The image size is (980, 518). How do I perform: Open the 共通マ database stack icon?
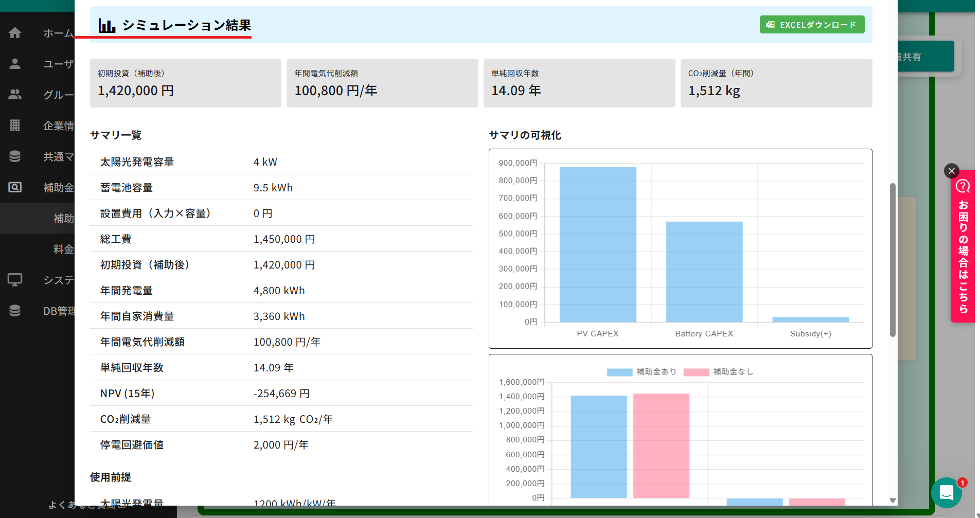15,156
